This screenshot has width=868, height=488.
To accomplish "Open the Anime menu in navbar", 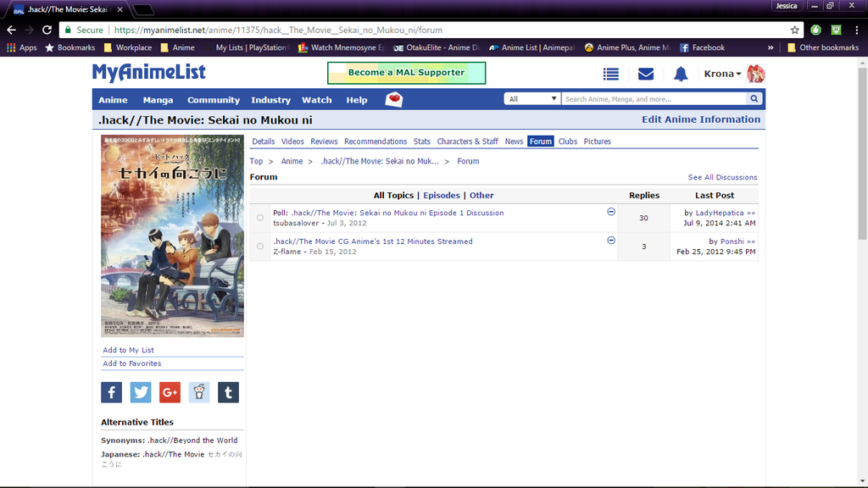I will (x=113, y=100).
